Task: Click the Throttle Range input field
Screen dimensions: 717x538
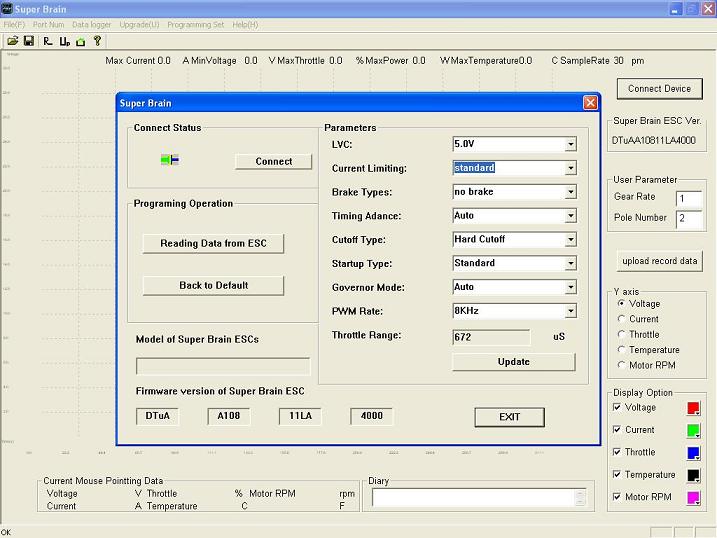Action: click(x=491, y=337)
